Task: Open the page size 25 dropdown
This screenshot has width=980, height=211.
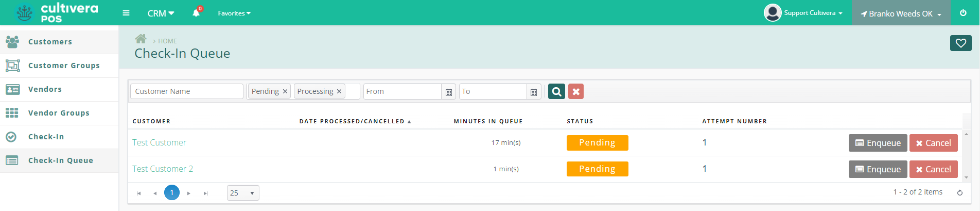Action: click(x=243, y=193)
